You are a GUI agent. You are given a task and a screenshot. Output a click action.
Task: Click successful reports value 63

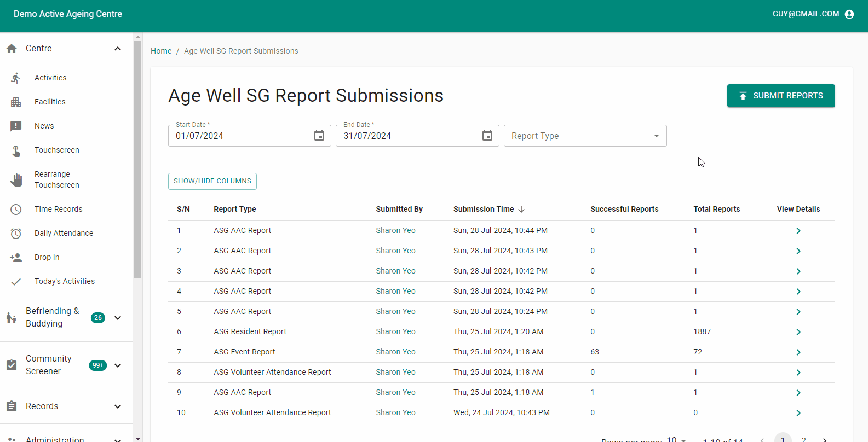coord(595,352)
